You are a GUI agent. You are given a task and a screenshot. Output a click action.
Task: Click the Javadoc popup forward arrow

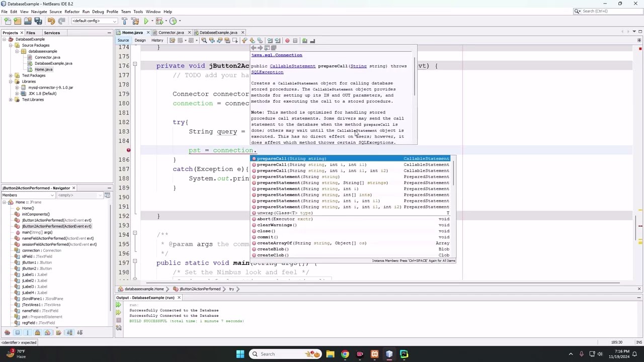click(x=260, y=48)
